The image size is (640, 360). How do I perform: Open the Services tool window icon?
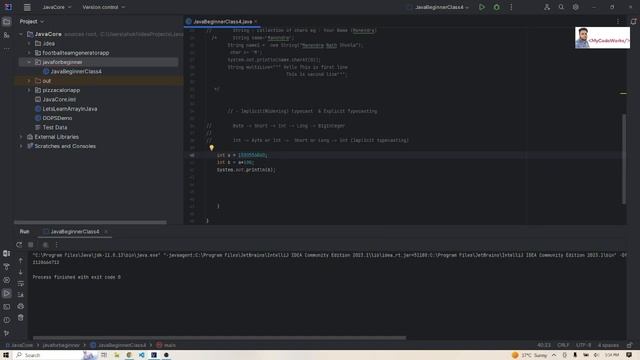click(7, 280)
